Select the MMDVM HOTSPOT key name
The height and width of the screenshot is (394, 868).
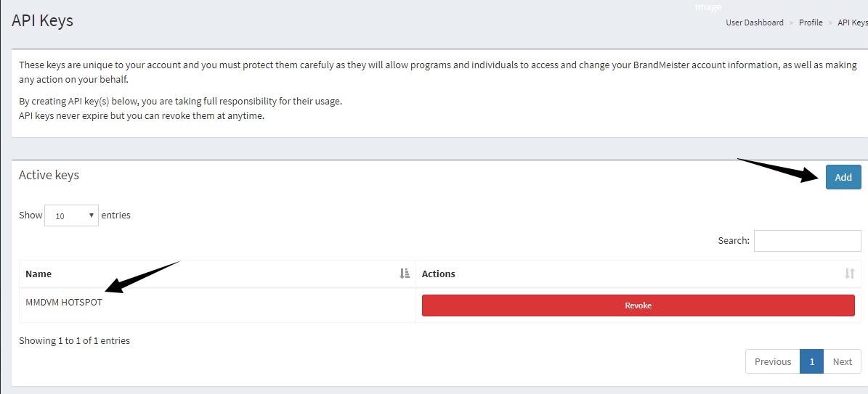pyautogui.click(x=64, y=303)
